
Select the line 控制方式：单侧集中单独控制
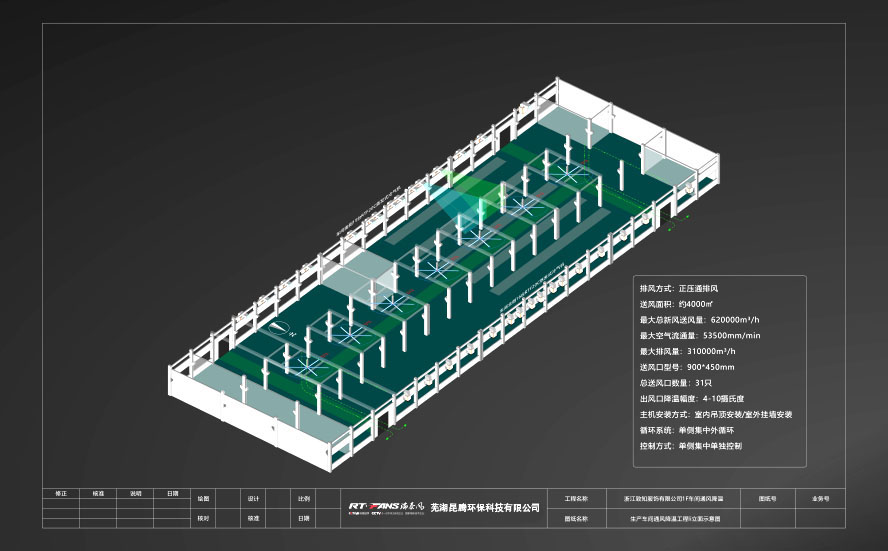click(691, 446)
